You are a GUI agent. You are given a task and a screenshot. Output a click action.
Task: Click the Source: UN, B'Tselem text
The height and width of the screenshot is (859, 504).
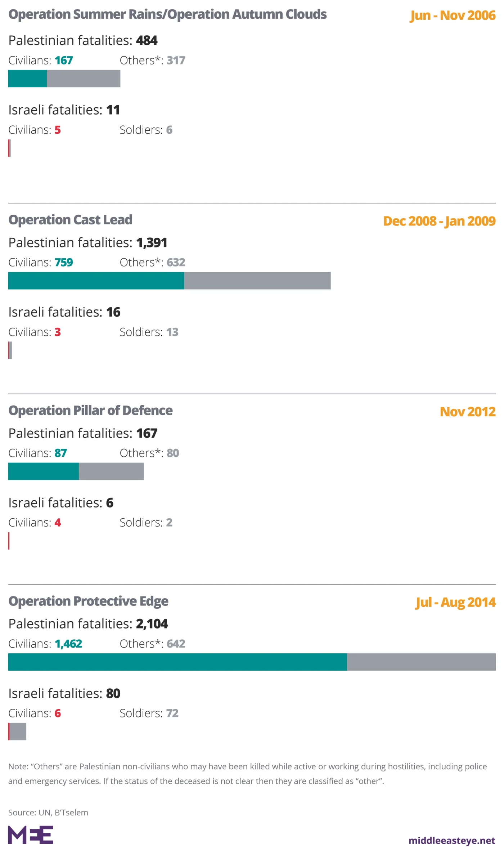(x=48, y=813)
